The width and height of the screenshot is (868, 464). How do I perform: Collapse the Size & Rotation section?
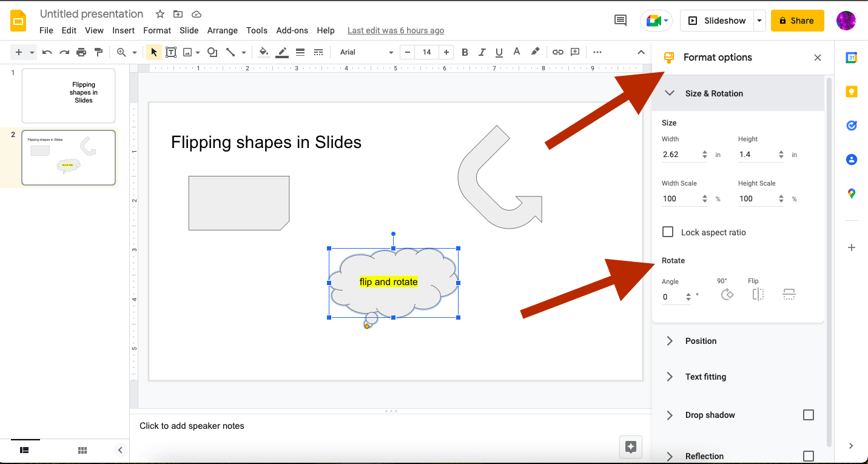pos(670,93)
